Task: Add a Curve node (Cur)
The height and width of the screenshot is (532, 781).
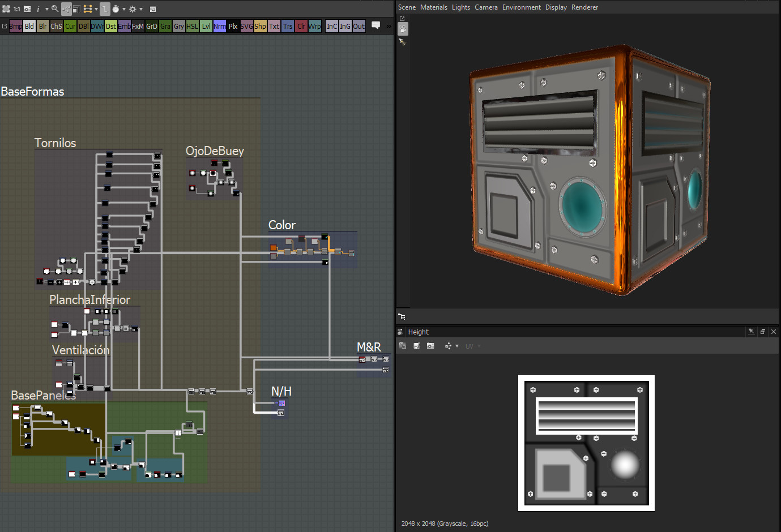Action: [x=70, y=26]
